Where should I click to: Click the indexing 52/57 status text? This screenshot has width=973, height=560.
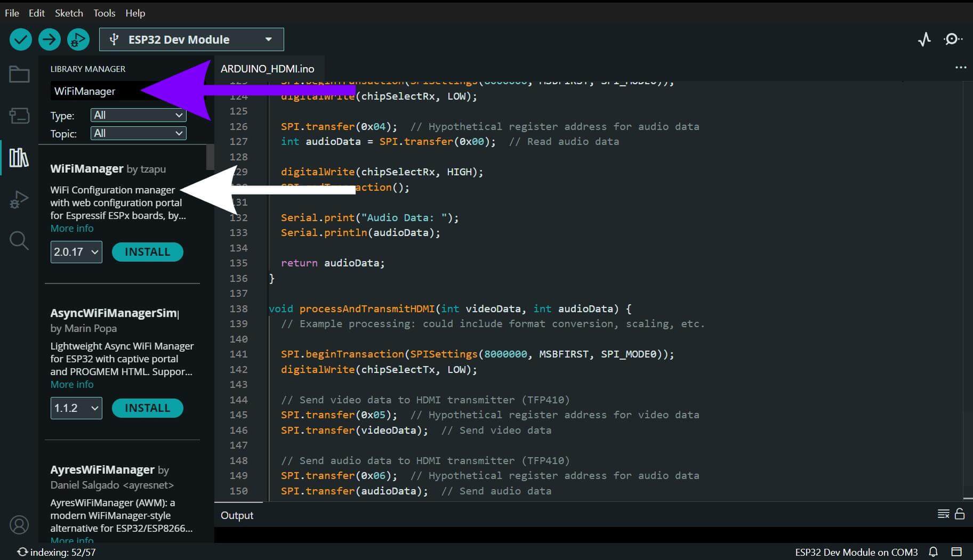tap(63, 553)
